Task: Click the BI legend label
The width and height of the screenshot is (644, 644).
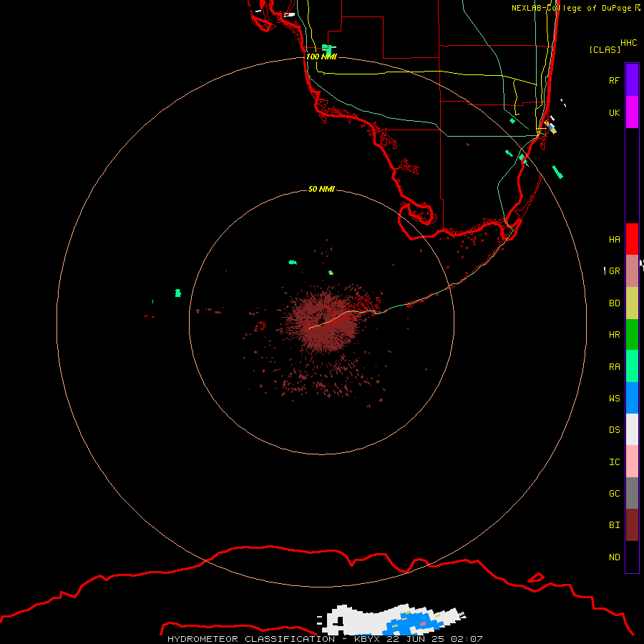Action: coord(615,525)
